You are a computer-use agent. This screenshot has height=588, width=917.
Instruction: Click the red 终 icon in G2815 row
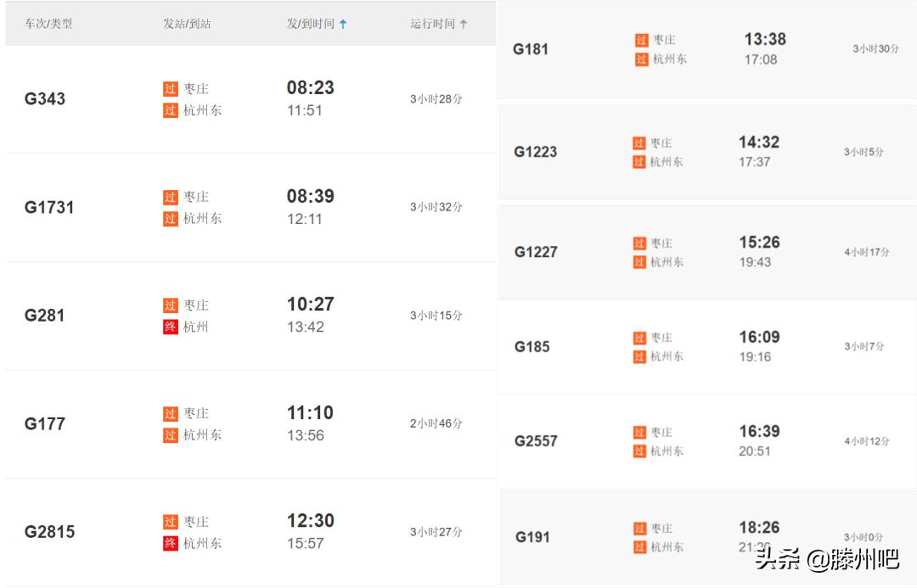coord(170,543)
